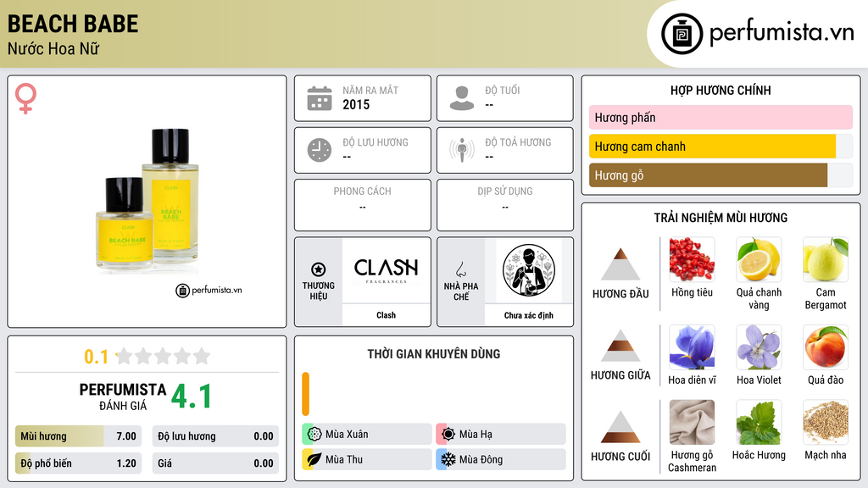868x488 pixels.
Task: Click the clock icon beside Độ lưu hương
Action: (320, 150)
